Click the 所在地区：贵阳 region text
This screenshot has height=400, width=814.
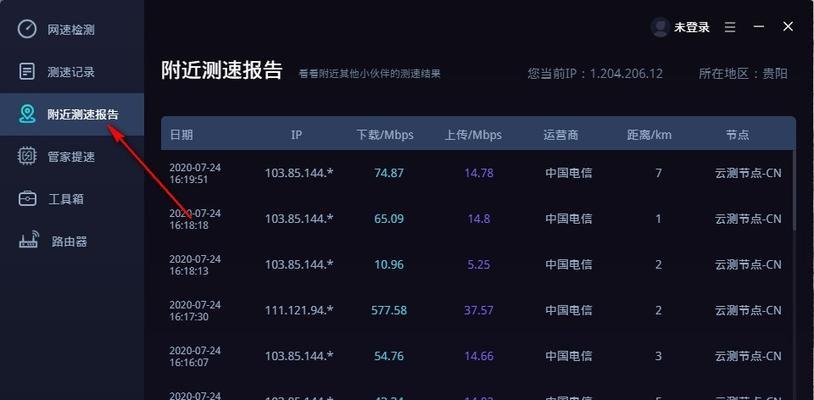[x=743, y=73]
